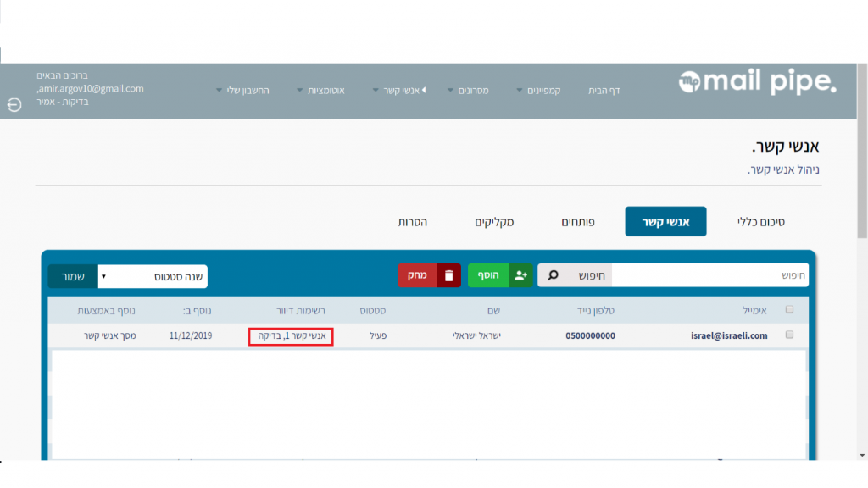Click the mail pipe logo

click(757, 82)
